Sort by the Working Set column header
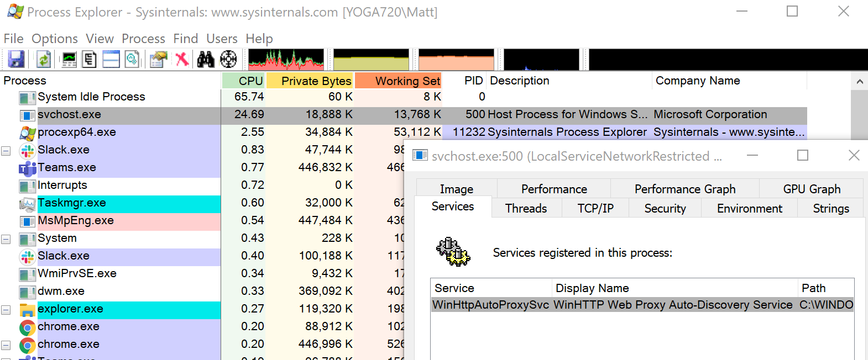 point(398,81)
